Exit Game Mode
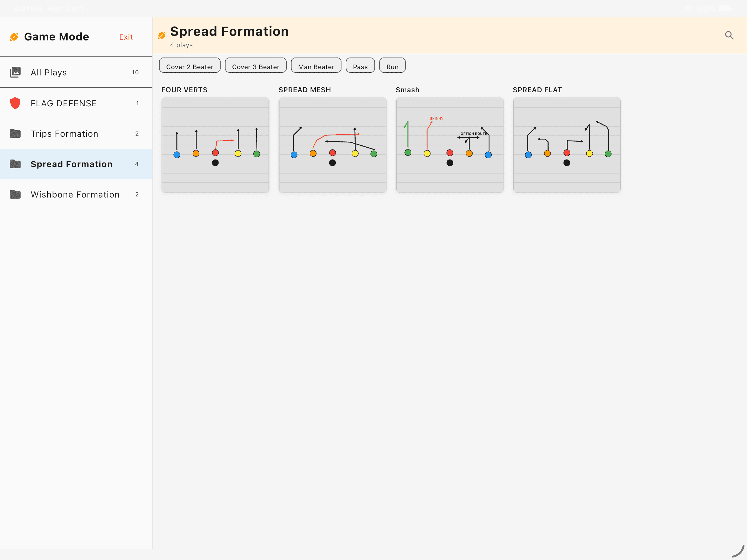This screenshot has width=747, height=560. pos(126,37)
